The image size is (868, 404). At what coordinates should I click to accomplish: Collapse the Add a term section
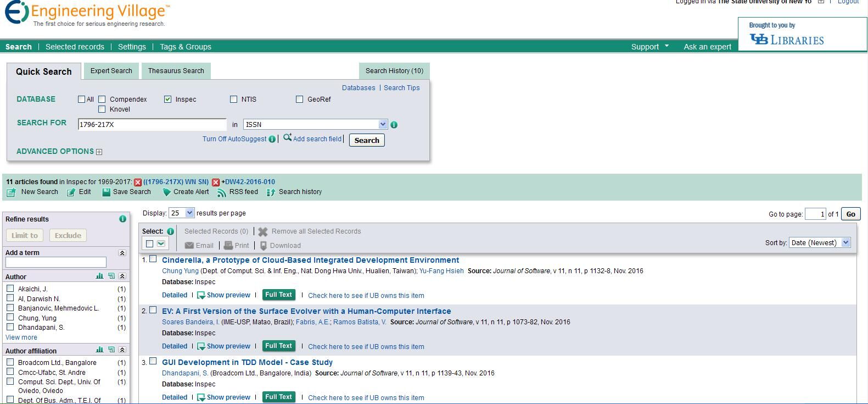click(122, 253)
